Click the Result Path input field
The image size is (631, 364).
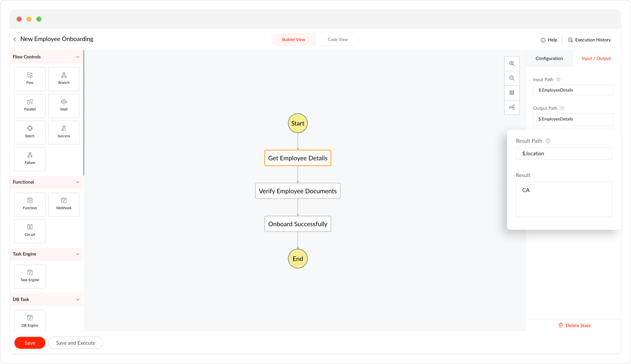tap(563, 153)
